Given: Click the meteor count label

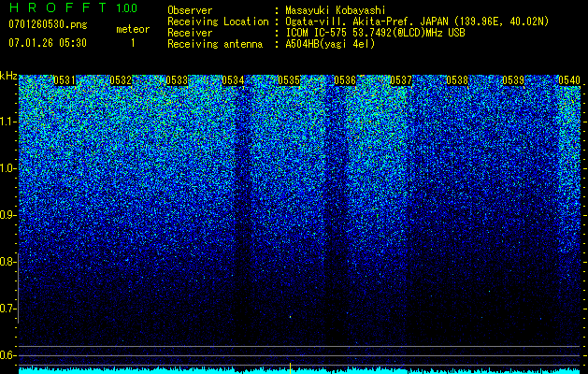Looking at the screenshot, I should (133, 29).
